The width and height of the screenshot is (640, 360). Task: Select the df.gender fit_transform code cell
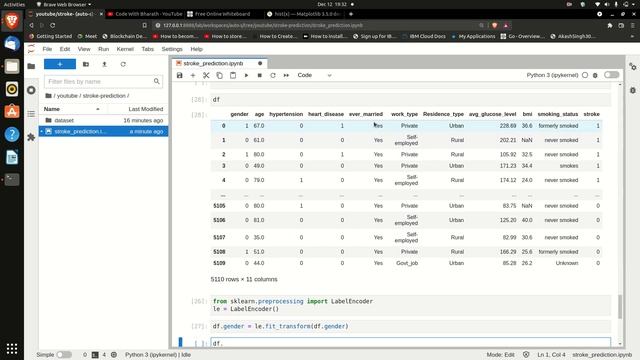[x=410, y=326]
